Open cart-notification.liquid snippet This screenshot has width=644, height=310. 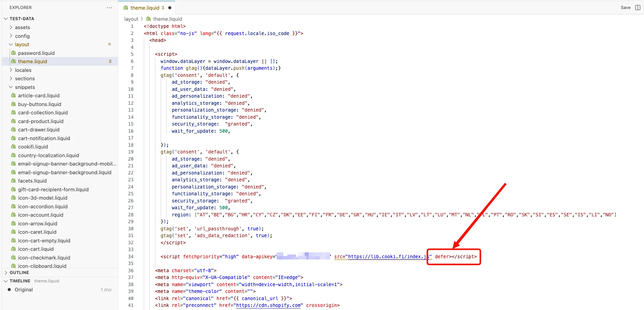pos(44,138)
